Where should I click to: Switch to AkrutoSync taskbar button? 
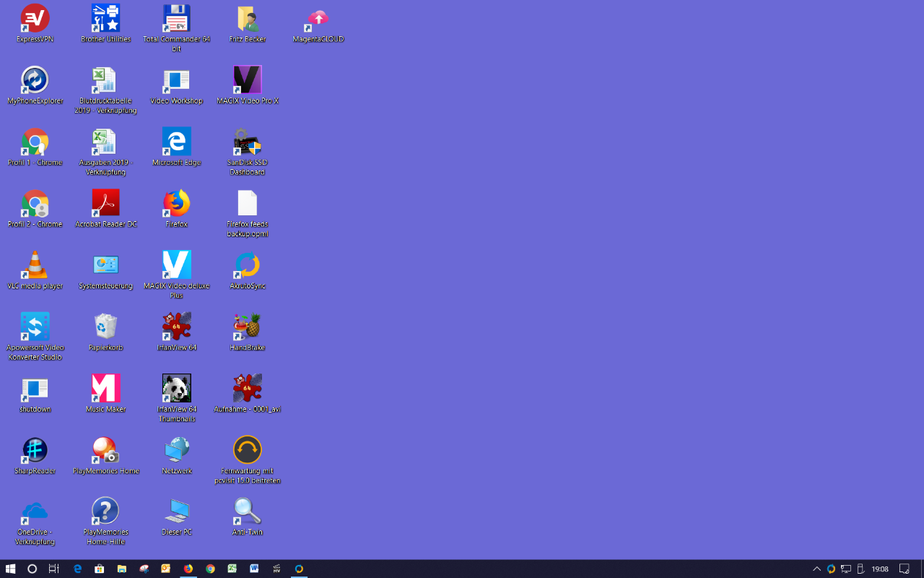299,569
